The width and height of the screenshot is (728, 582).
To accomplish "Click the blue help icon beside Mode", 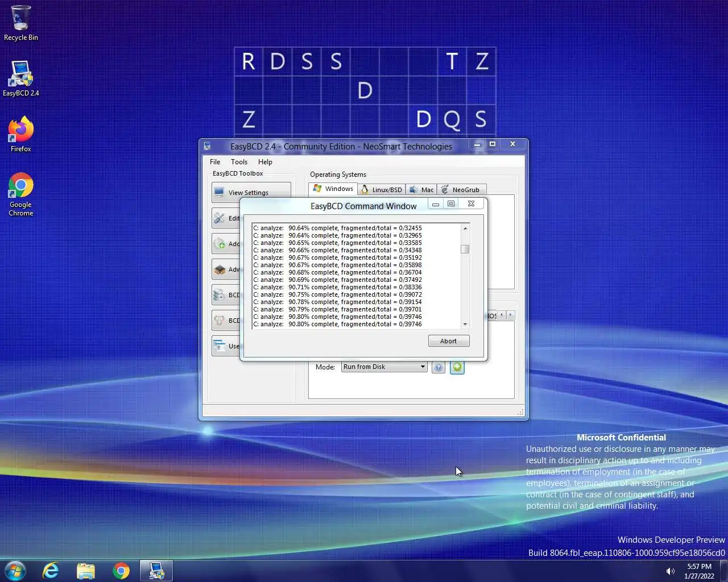I will pos(438,367).
